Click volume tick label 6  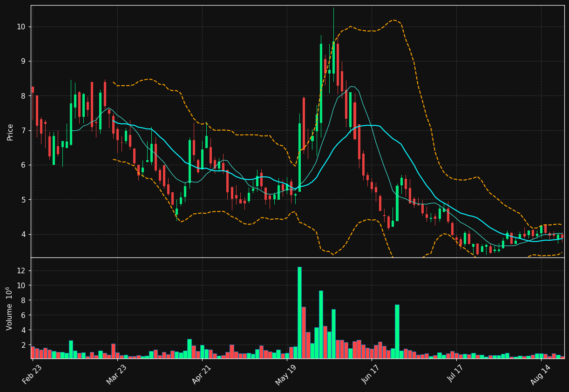(x=23, y=315)
